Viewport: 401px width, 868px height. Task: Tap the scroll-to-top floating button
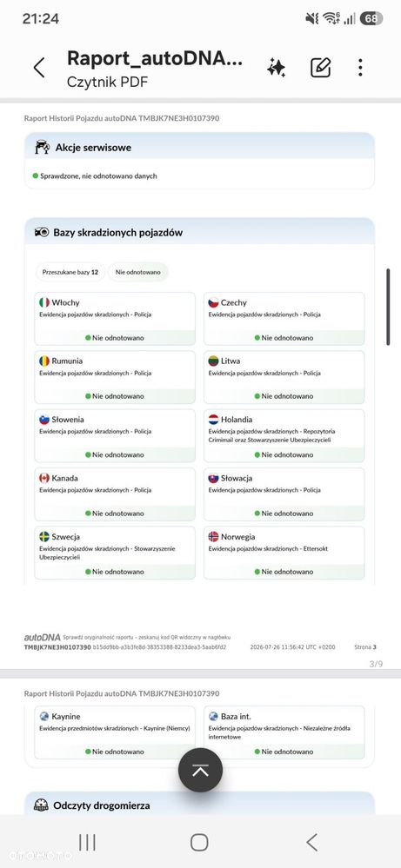coord(200,770)
